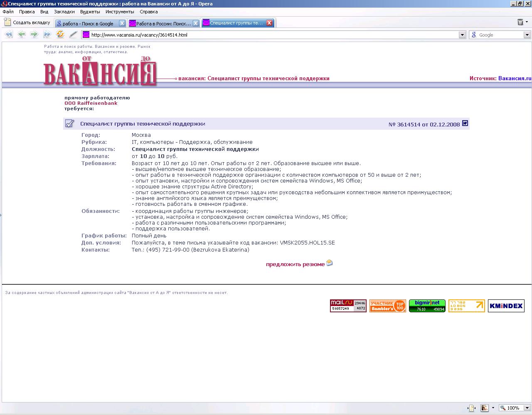This screenshot has width=532, height=415.
Task: Click the IT, компьютеры - Поддержка, обслуживание text
Action: click(192, 142)
